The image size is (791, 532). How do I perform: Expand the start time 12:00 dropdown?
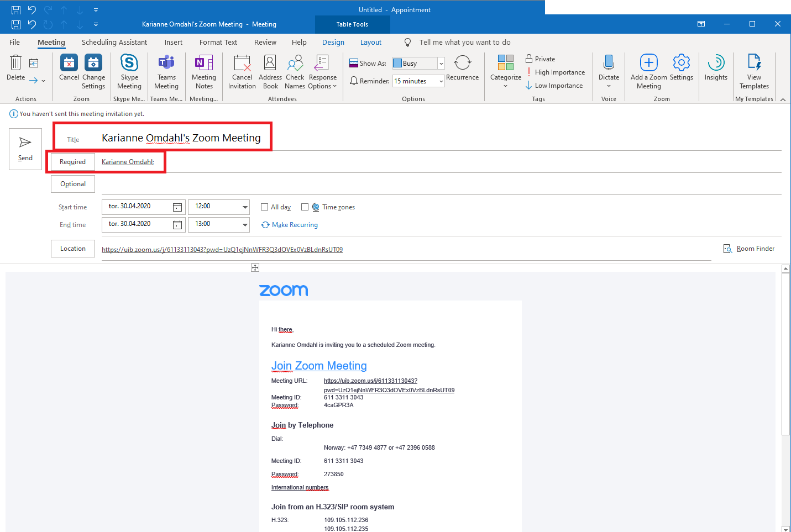245,207
